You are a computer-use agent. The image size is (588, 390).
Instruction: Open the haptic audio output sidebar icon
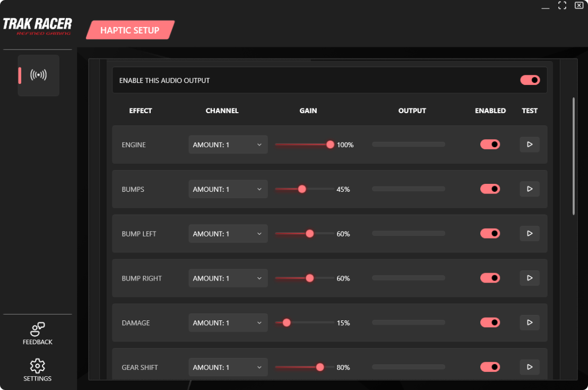coord(38,75)
